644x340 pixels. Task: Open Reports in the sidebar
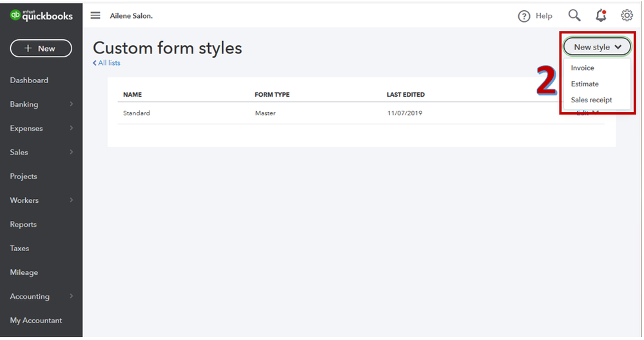click(x=23, y=224)
